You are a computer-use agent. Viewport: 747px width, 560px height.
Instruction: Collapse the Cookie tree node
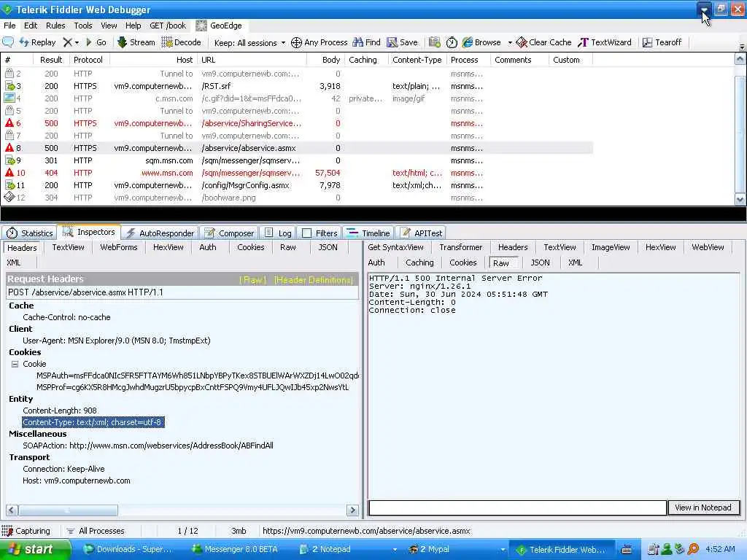(15, 365)
